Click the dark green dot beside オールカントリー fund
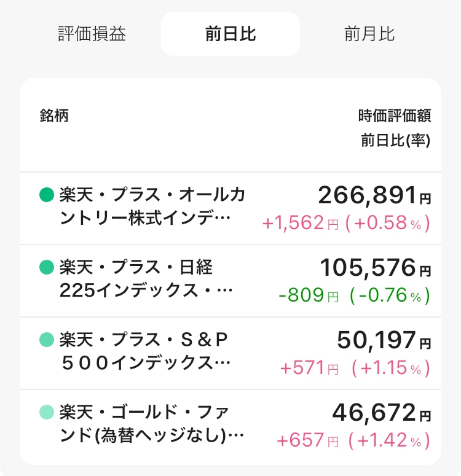461x476 pixels. pos(47,195)
